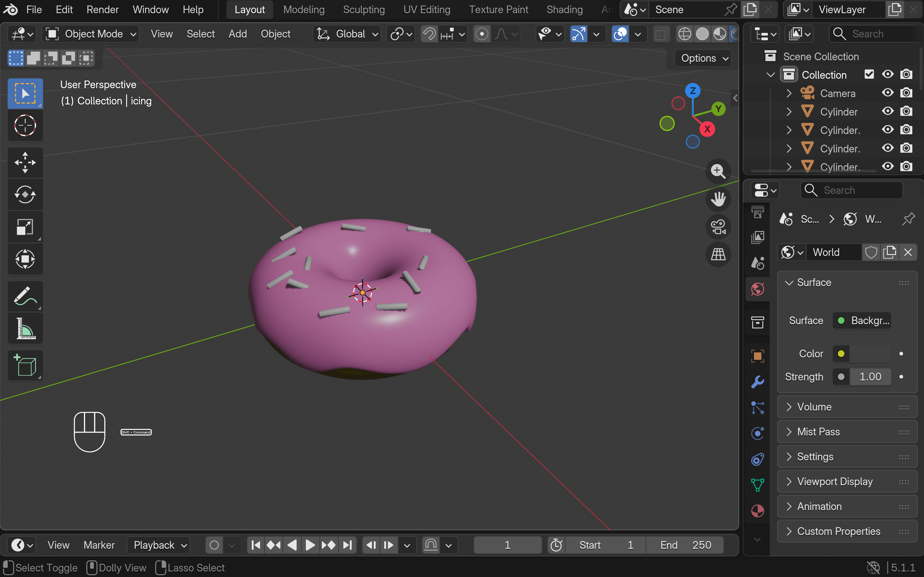Switch to UV Editing workspace tab
The width and height of the screenshot is (924, 577).
(427, 10)
